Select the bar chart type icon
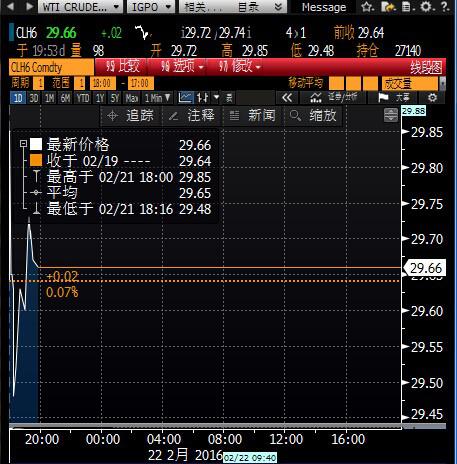This screenshot has height=464, width=457. click(x=202, y=98)
